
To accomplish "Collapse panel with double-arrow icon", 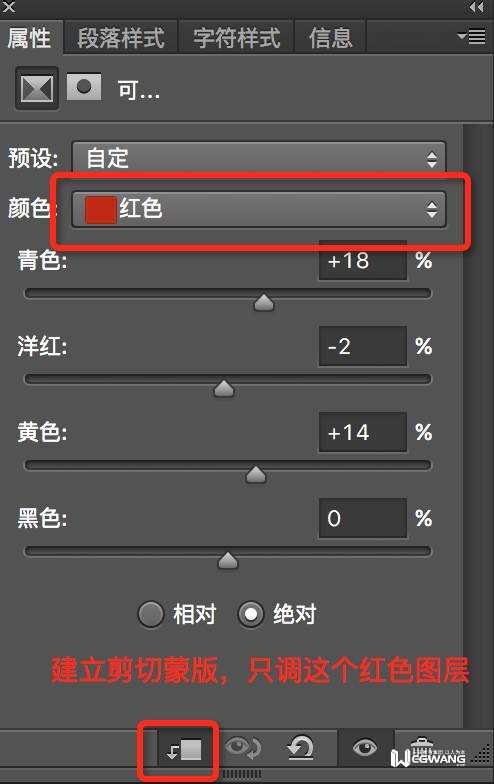I will (476, 7).
